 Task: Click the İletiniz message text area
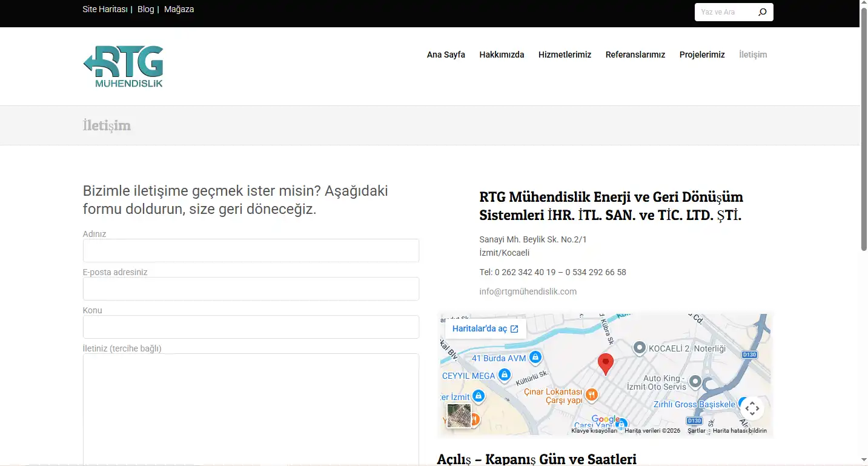[251, 410]
